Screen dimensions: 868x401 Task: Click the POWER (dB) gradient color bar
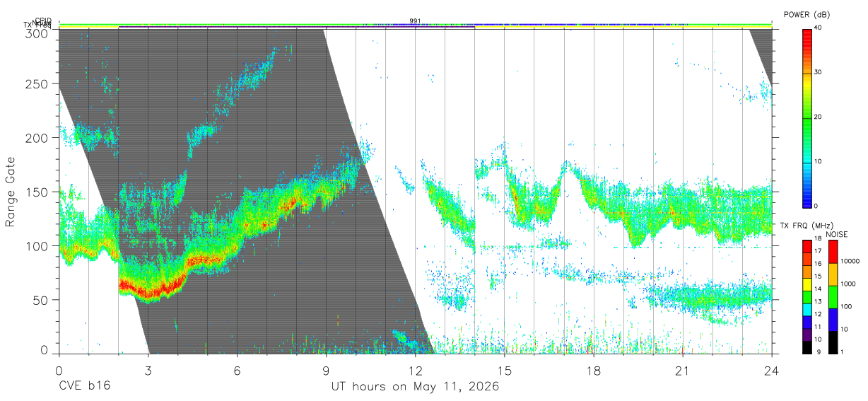[807, 117]
